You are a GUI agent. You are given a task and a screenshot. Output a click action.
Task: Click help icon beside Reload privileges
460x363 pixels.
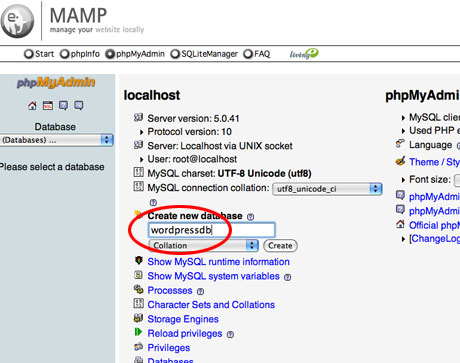pyautogui.click(x=230, y=334)
